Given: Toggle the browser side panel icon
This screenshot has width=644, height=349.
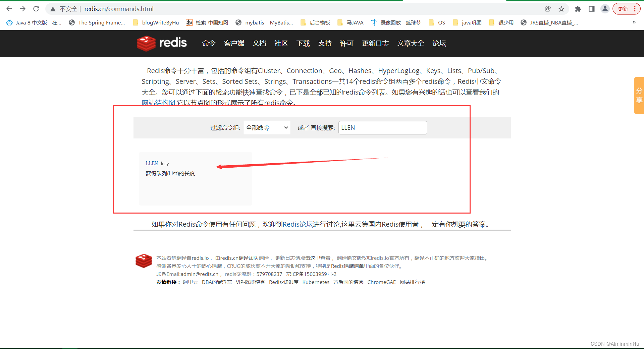Looking at the screenshot, I should [x=591, y=9].
